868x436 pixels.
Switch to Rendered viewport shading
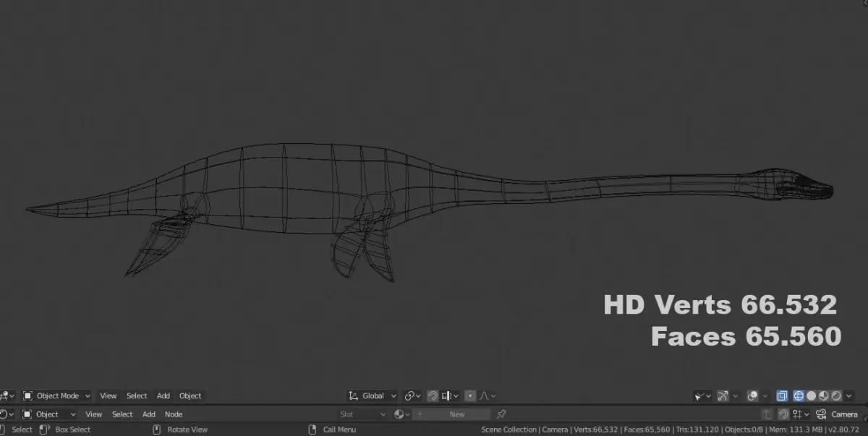(836, 396)
